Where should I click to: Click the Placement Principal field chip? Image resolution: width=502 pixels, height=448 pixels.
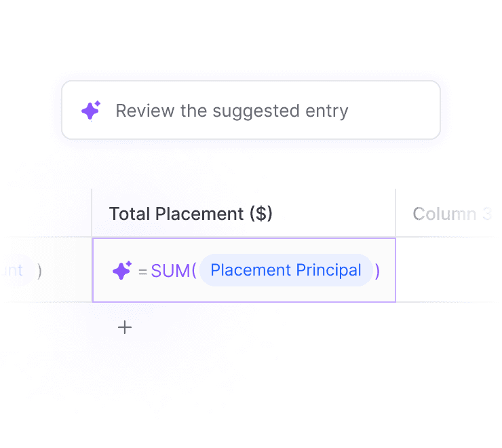point(286,270)
